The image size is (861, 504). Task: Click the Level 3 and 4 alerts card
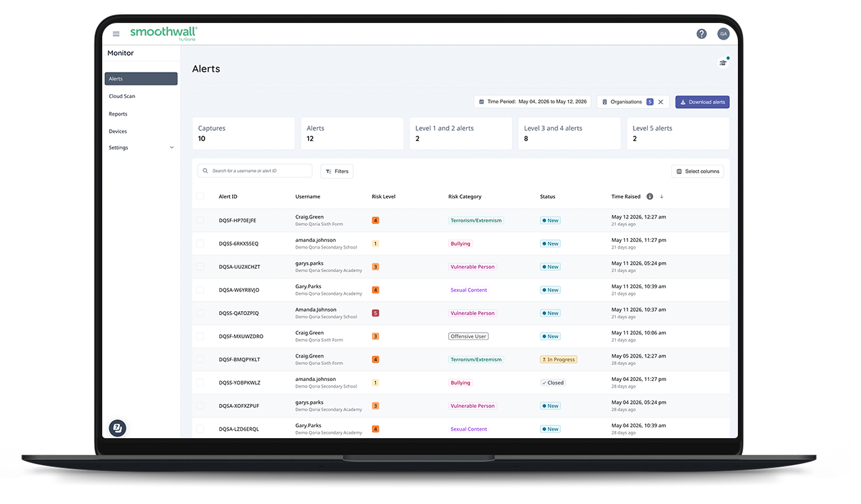[x=569, y=133]
